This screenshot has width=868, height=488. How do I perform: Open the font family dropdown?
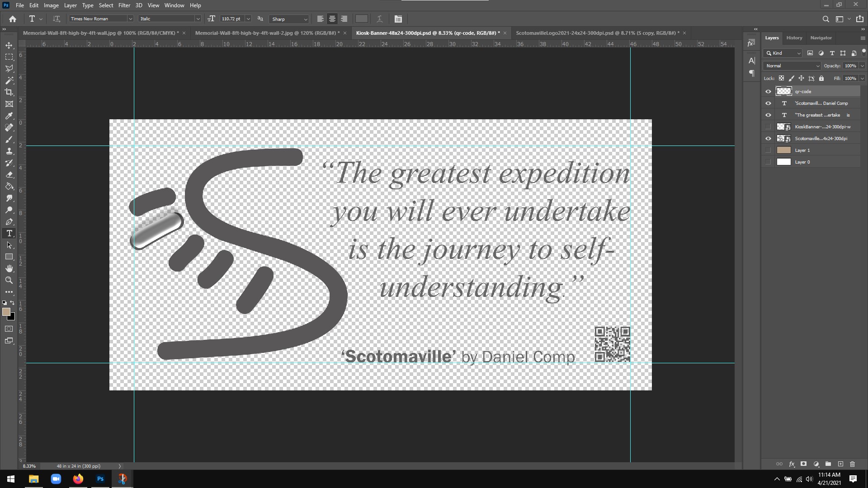pyautogui.click(x=130, y=19)
